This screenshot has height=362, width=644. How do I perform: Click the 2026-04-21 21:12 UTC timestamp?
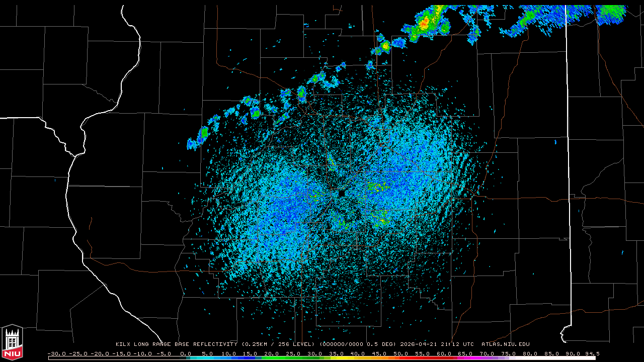click(437, 344)
